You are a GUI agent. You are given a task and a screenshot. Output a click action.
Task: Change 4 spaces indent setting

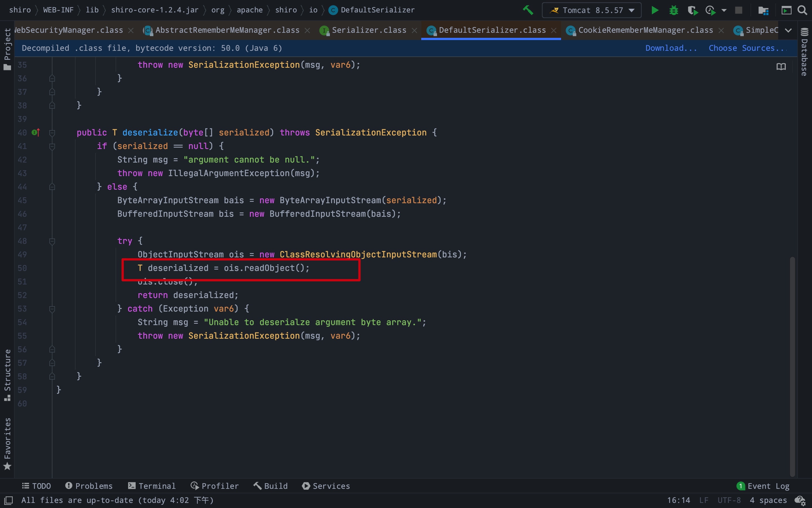768,500
